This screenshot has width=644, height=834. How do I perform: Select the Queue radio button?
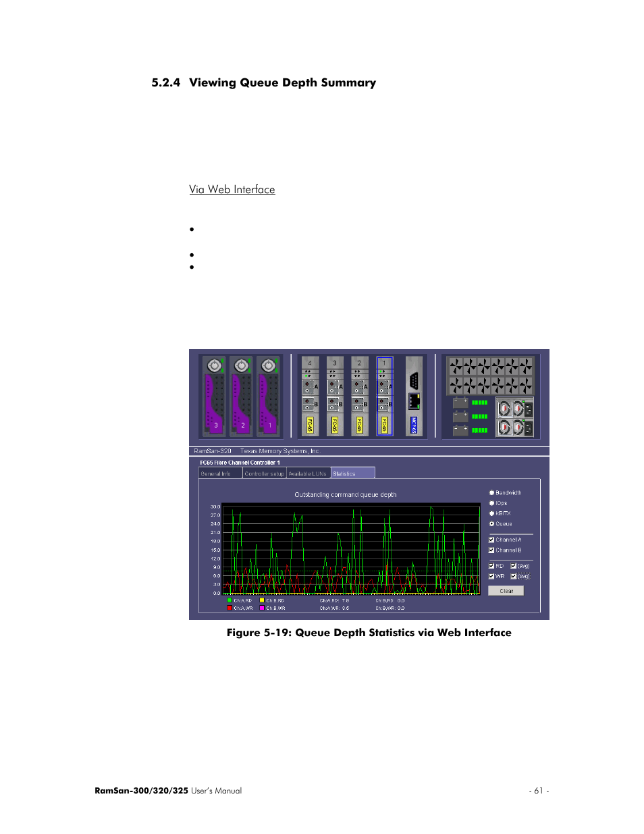pos(491,523)
